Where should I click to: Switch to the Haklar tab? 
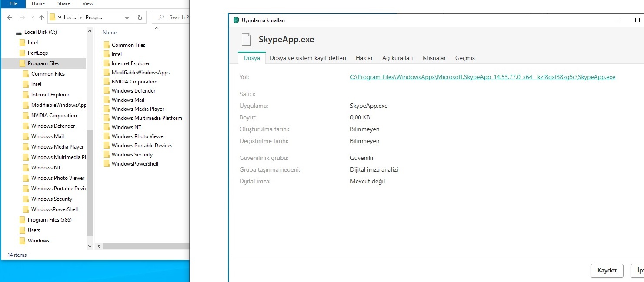tap(364, 58)
